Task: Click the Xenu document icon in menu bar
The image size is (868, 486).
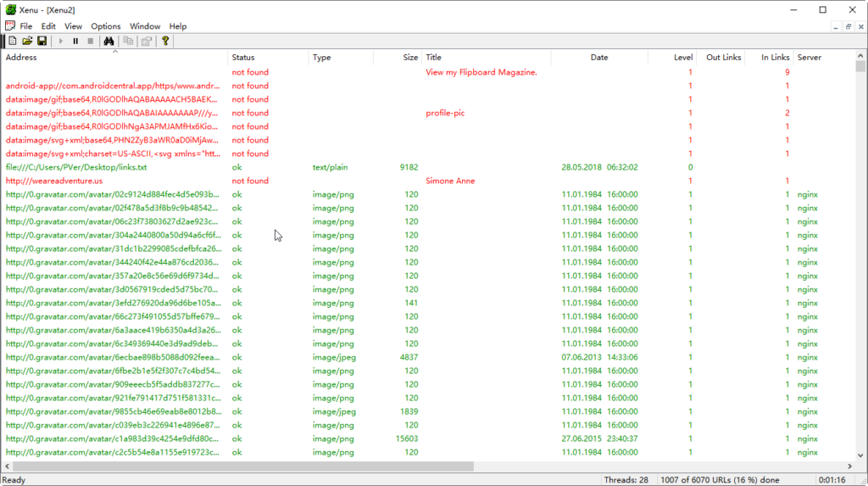Action: tap(9, 26)
